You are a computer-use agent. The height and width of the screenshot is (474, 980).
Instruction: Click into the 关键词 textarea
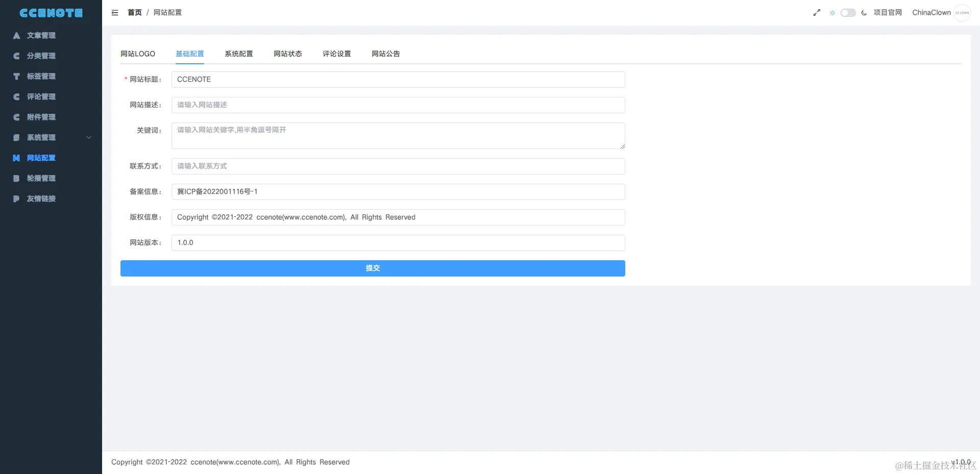398,136
